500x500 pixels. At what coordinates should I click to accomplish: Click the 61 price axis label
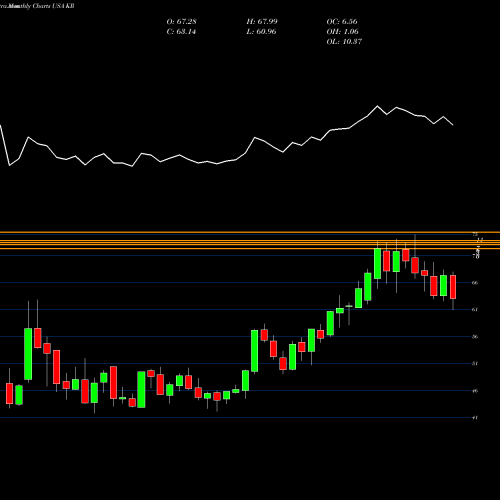(475, 310)
